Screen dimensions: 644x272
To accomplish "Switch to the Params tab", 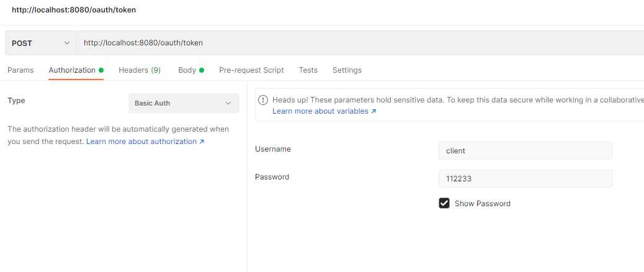I will 20,70.
